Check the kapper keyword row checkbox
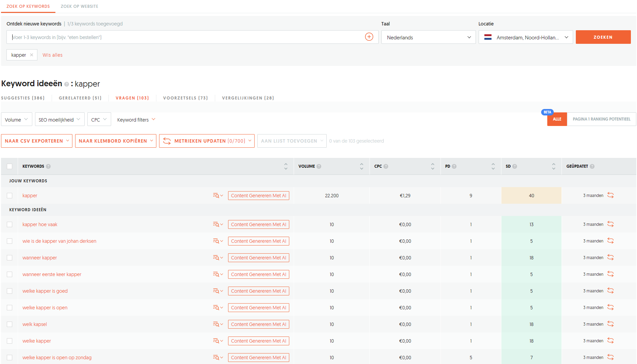 [10, 196]
